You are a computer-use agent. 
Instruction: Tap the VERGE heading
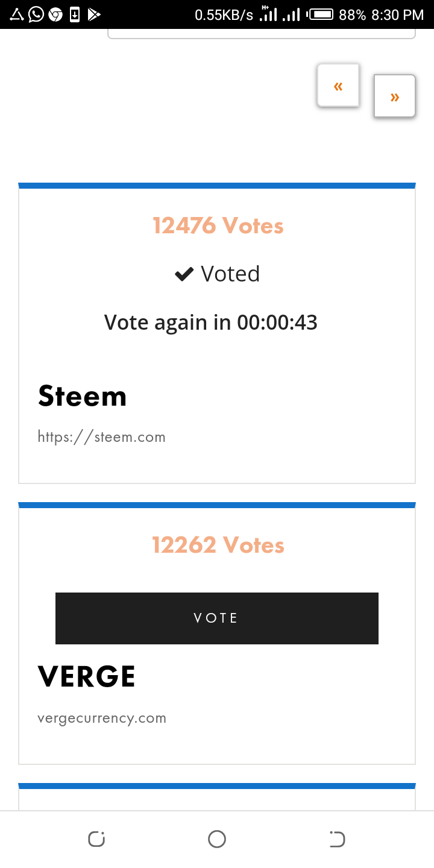[87, 676]
